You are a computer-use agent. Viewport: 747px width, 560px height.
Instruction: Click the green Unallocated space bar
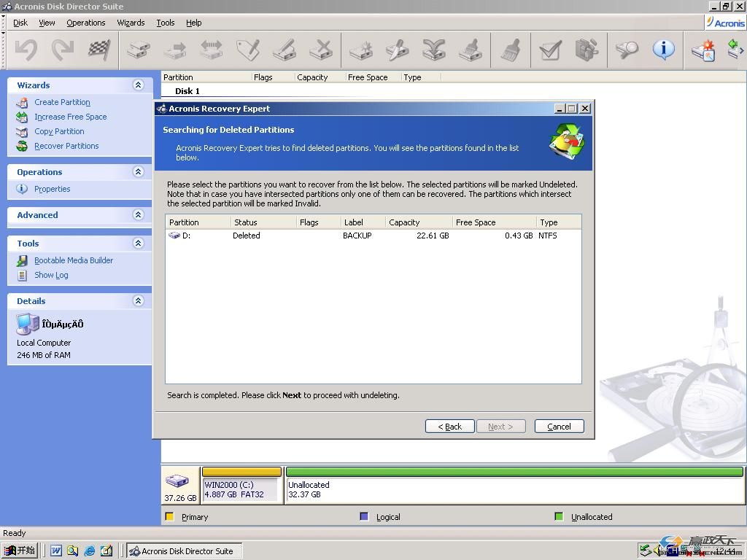pyautogui.click(x=514, y=472)
